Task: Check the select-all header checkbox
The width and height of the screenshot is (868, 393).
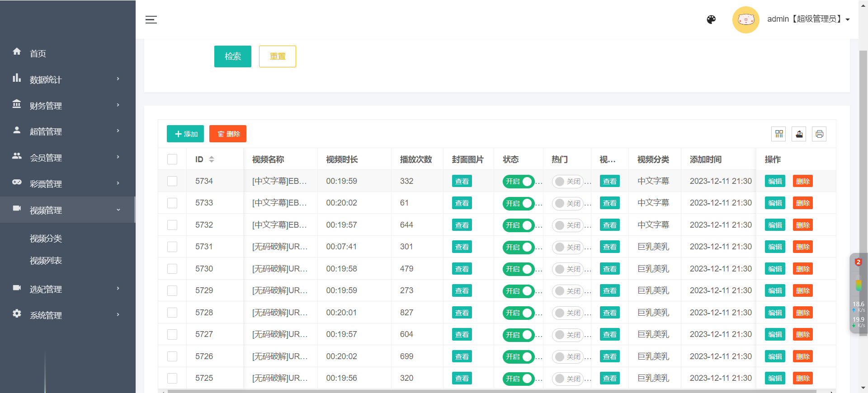Action: 172,159
